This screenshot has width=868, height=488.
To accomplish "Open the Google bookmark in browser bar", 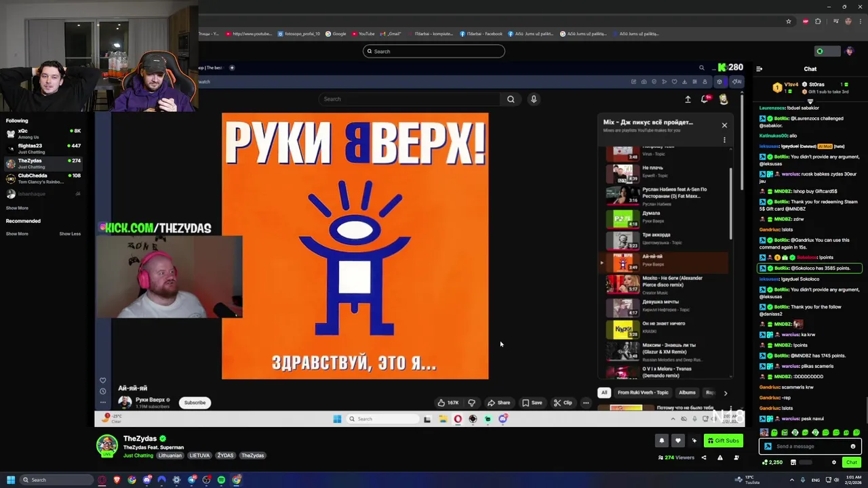I will pyautogui.click(x=336, y=34).
